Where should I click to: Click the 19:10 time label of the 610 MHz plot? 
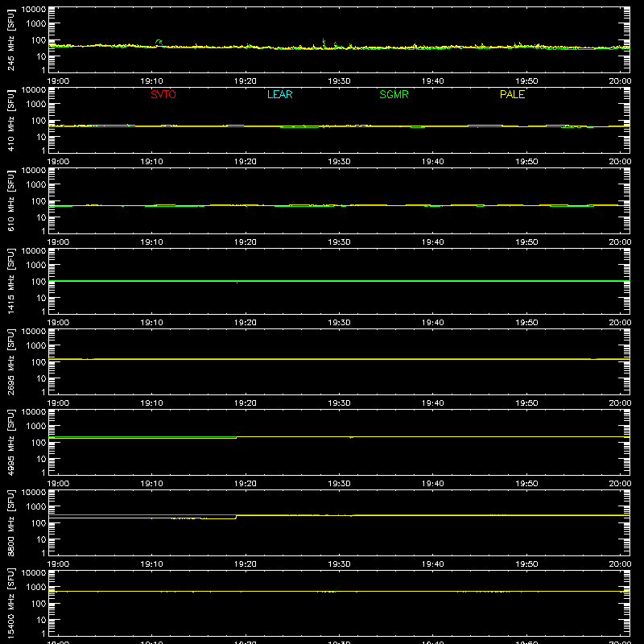[x=152, y=242]
